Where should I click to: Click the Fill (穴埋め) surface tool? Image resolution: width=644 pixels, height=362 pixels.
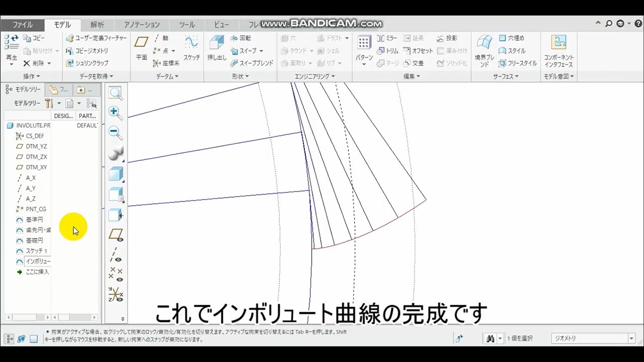click(x=512, y=38)
